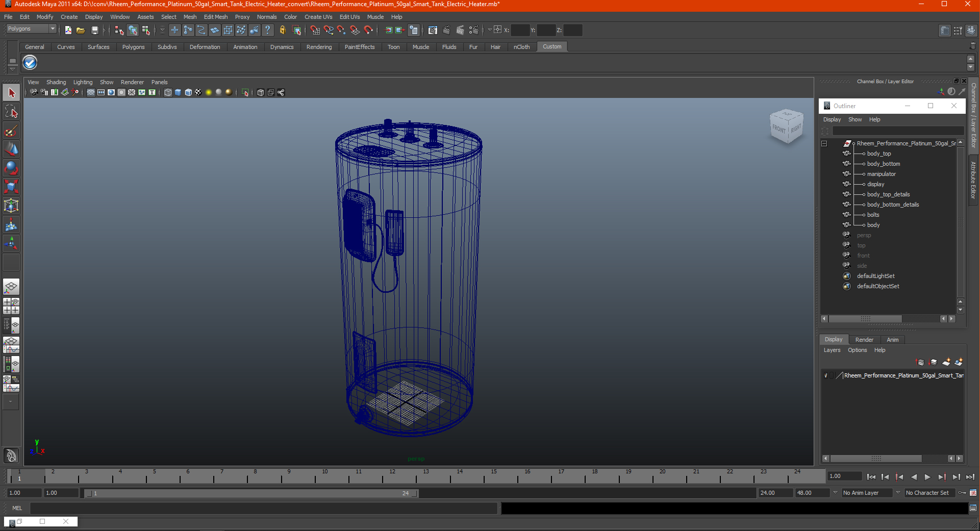Save scene with the disk icon

tap(94, 30)
